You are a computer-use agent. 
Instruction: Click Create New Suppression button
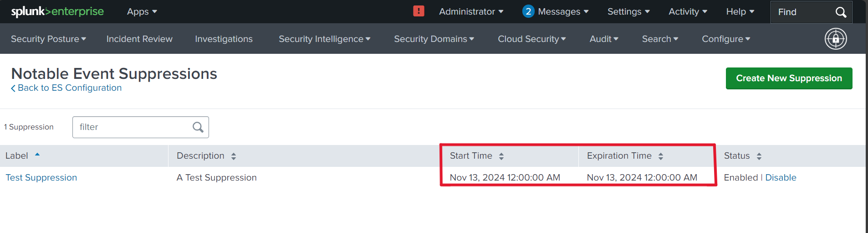coord(789,78)
